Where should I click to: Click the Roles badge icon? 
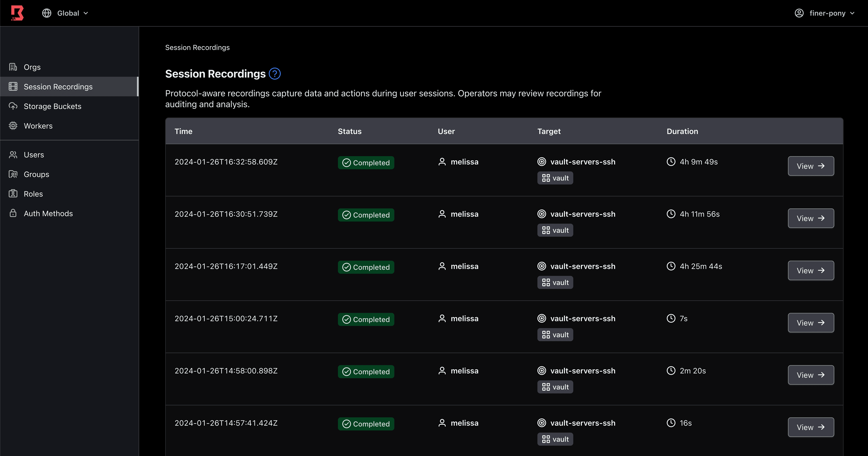click(13, 194)
